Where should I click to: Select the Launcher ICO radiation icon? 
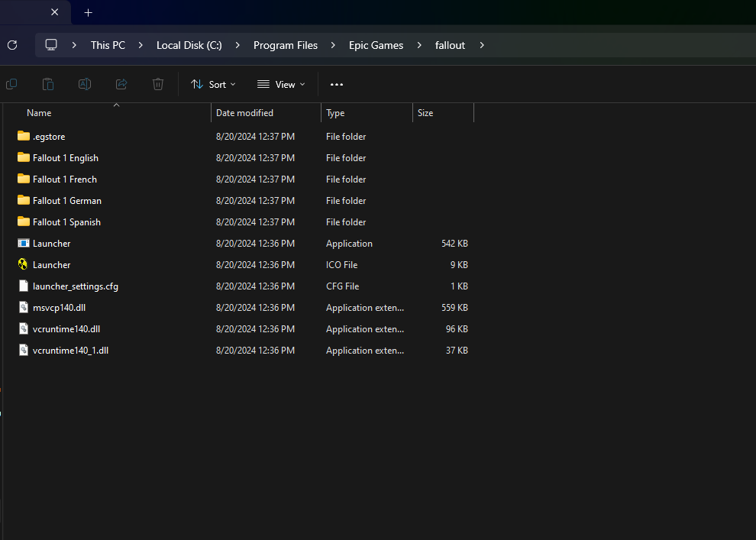[x=23, y=264]
